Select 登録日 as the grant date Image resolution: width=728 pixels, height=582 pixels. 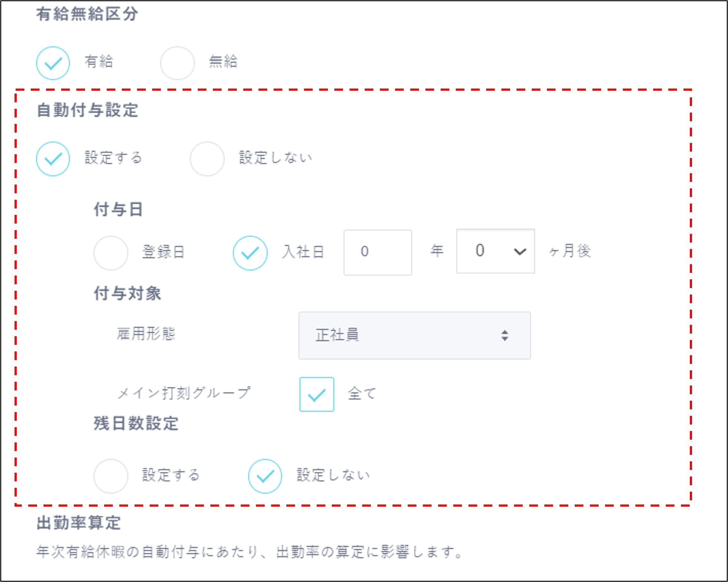click(111, 253)
